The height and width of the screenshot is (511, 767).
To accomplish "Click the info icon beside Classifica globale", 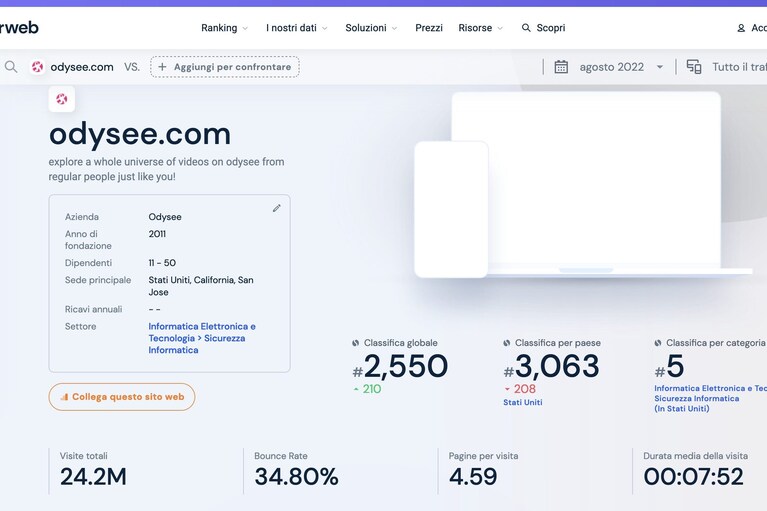I will click(356, 343).
